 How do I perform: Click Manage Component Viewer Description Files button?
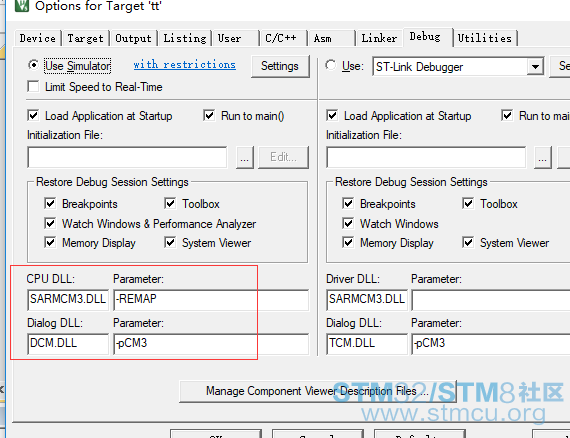[x=318, y=391]
